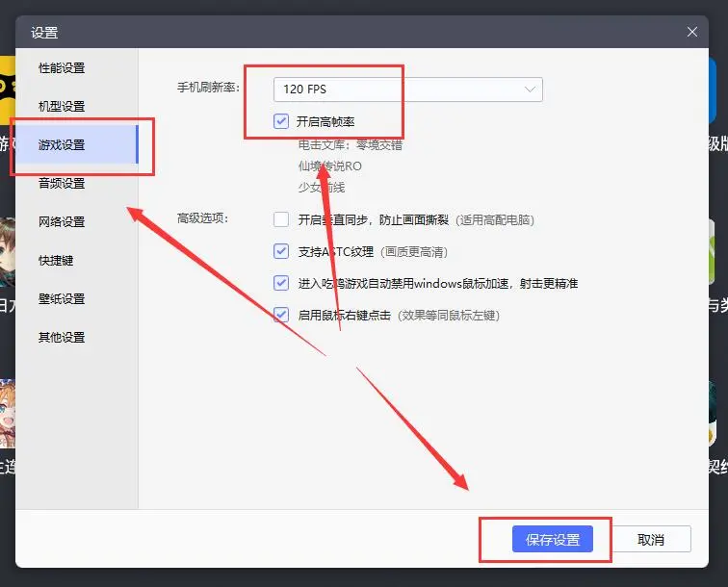Image resolution: width=728 pixels, height=587 pixels.
Task: Toggle 进入吃鸡游戏自动禁用windows鼠标加速 checkbox
Action: click(281, 283)
